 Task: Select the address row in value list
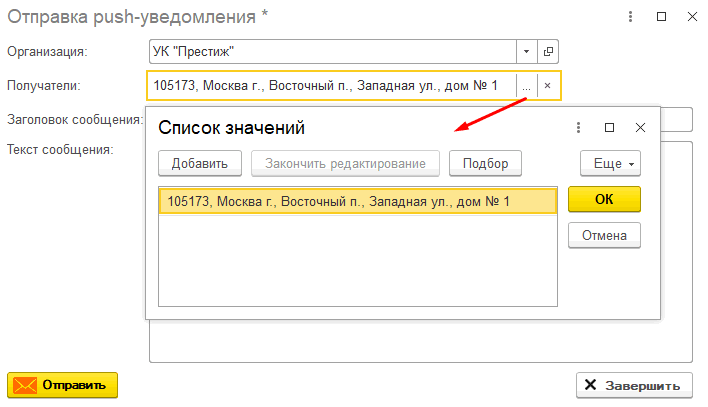coord(357,201)
